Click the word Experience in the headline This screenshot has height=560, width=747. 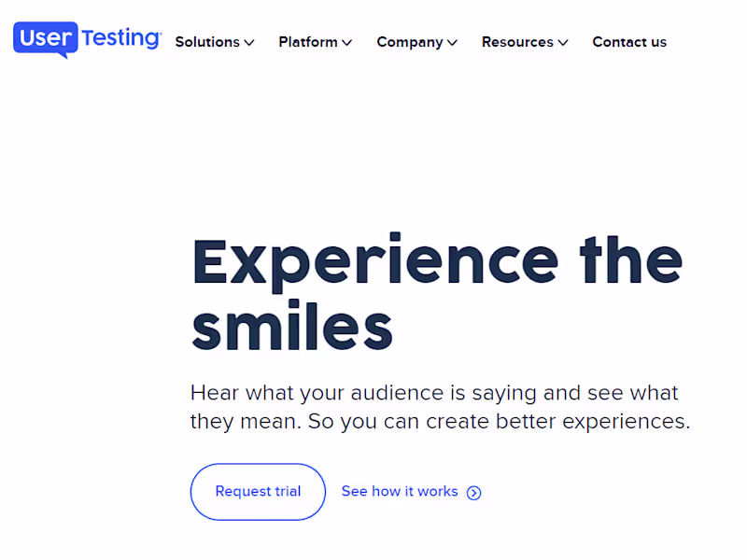tap(373, 261)
